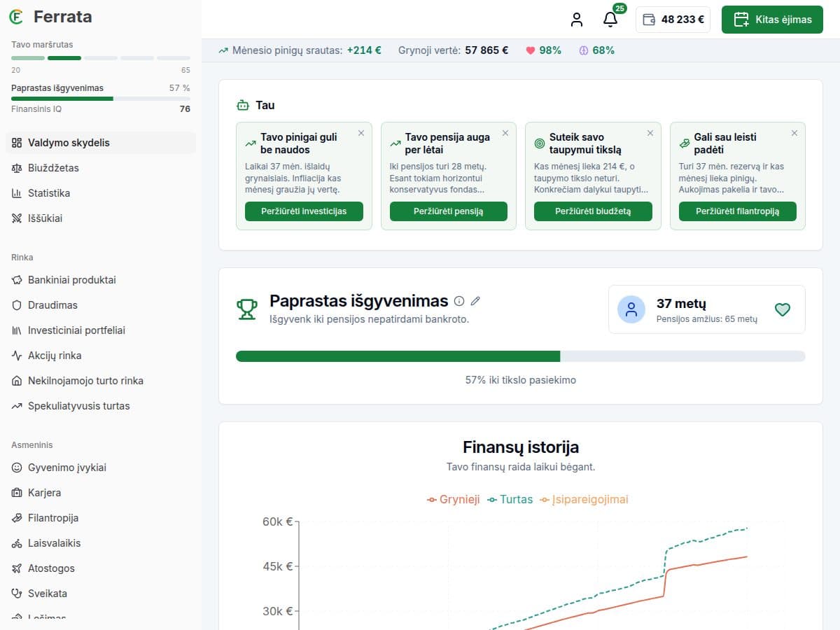Screen dimensions: 840x630
Task: Click the purple brain 68% indicator
Action: [596, 50]
